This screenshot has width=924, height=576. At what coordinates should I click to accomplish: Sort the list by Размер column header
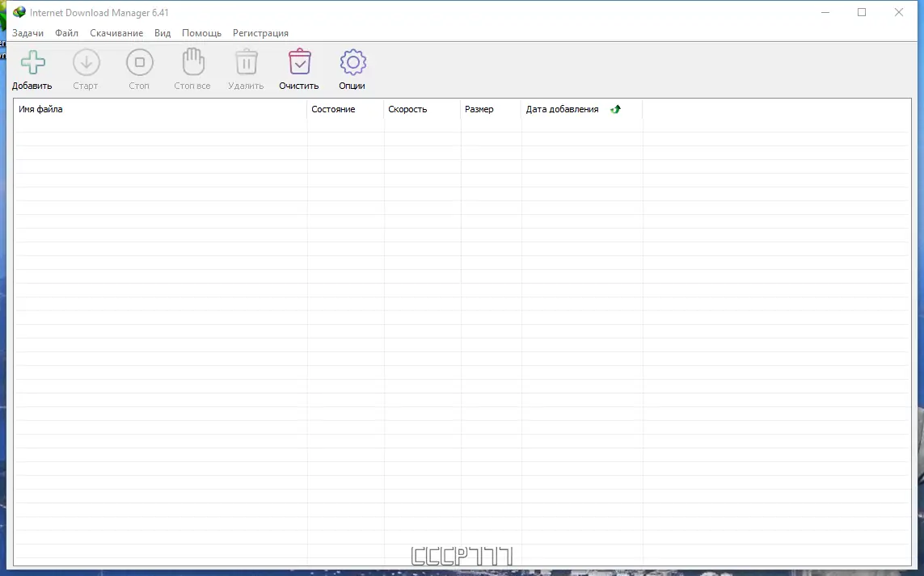491,109
